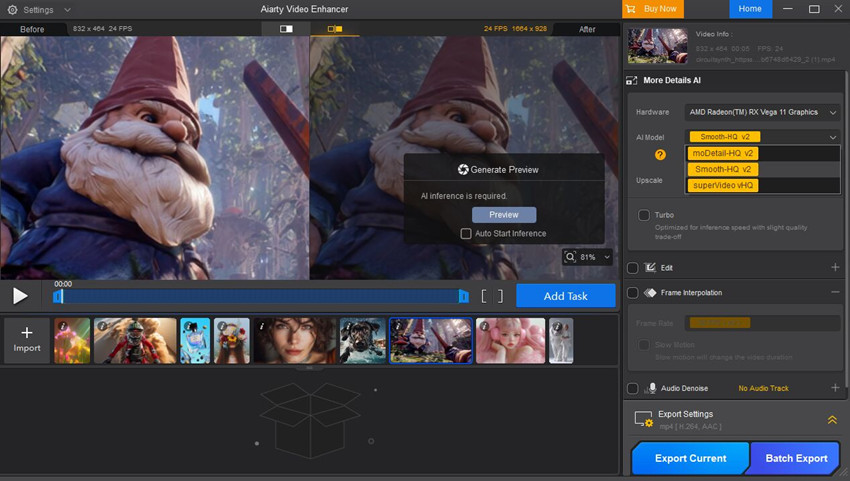
Task: Set the in-point left bracket icon
Action: (484, 296)
